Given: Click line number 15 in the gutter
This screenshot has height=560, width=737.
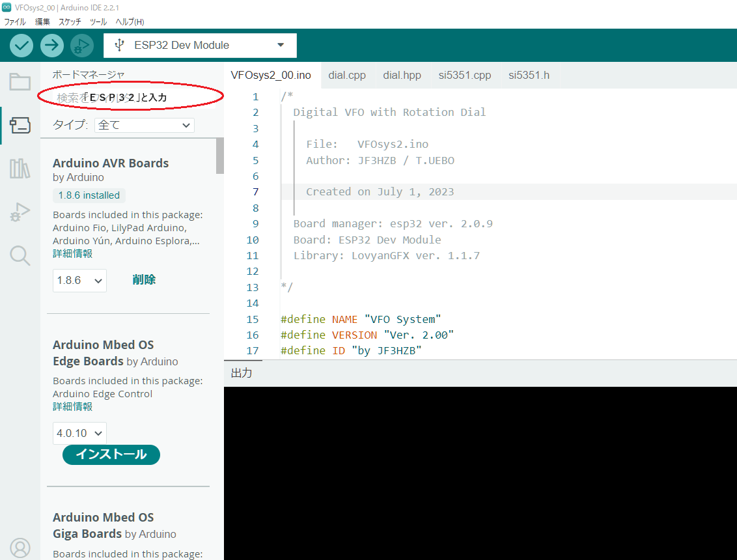Looking at the screenshot, I should 253,319.
